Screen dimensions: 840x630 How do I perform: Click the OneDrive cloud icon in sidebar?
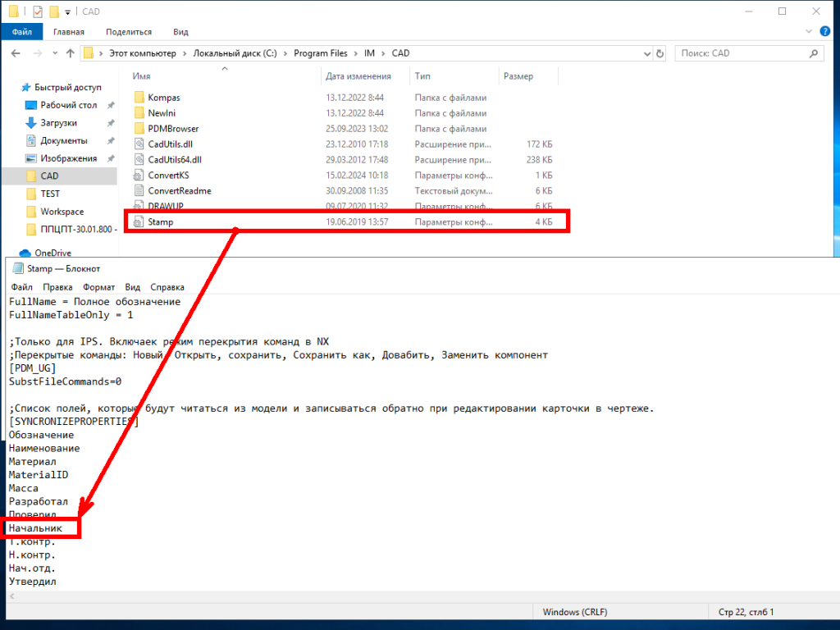25,253
